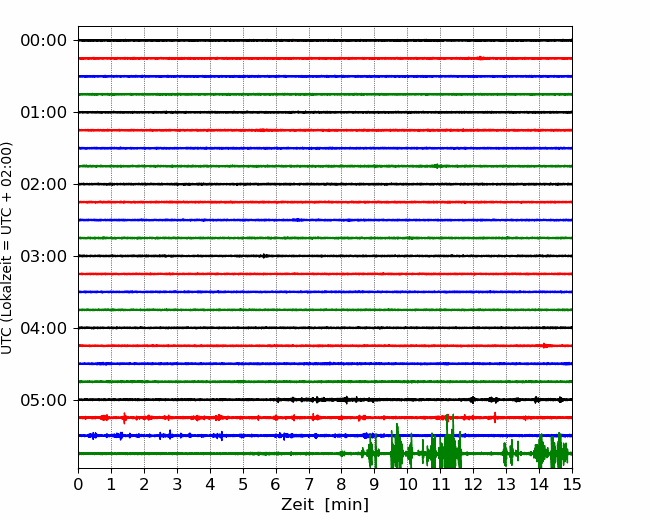This screenshot has height=520, width=650.
Task: Click the 02:00 time axis label
Action: click(44, 185)
